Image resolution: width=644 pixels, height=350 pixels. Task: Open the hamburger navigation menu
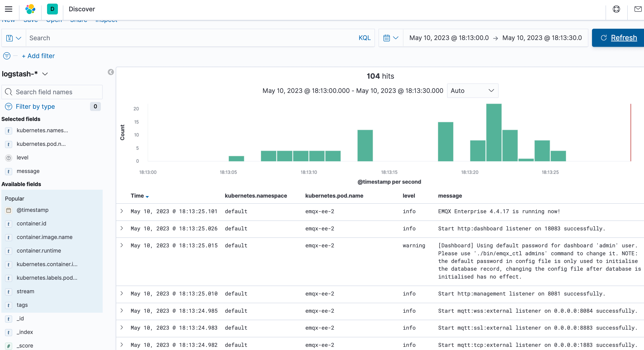pos(9,9)
